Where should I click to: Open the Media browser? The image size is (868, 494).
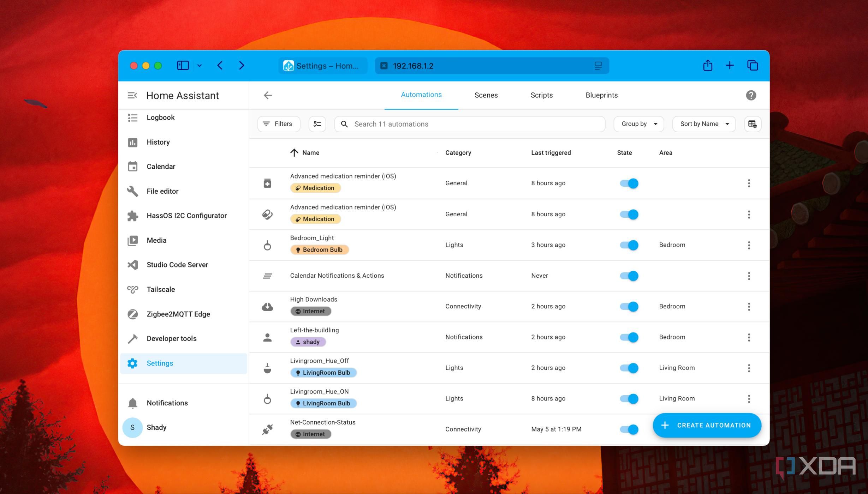[183, 240]
